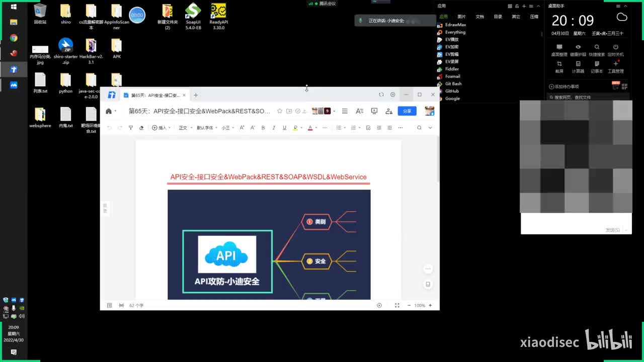644x362 pixels.
Task: Switch to the 文档 tab in app panel
Action: (x=479, y=17)
